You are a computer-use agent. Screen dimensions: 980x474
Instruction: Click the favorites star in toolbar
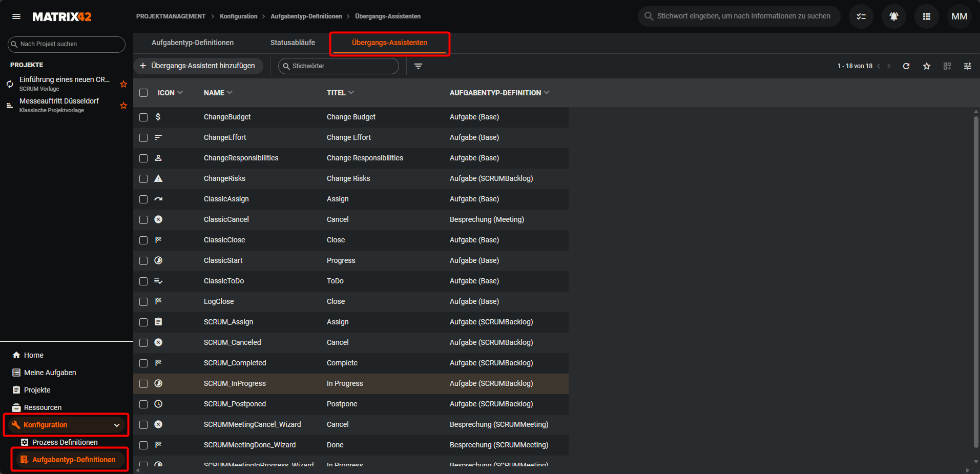pyautogui.click(x=926, y=66)
